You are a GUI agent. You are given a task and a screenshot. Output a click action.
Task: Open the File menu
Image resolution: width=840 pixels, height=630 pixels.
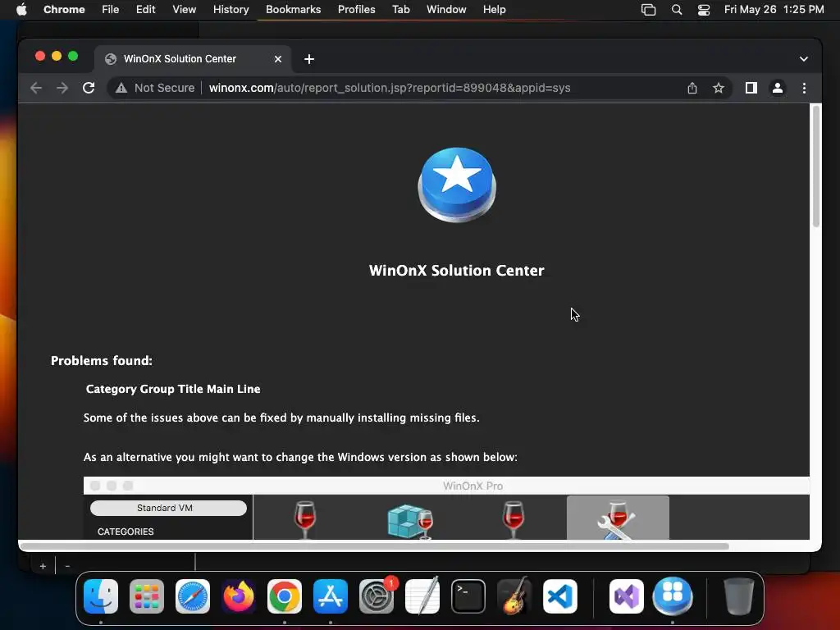coord(111,10)
